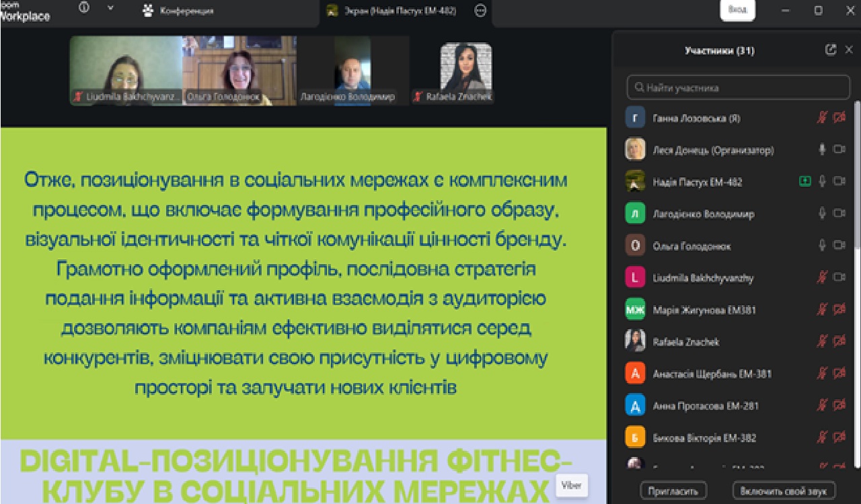Switch to the Конференция tab
This screenshot has width=861, height=504.
[178, 11]
